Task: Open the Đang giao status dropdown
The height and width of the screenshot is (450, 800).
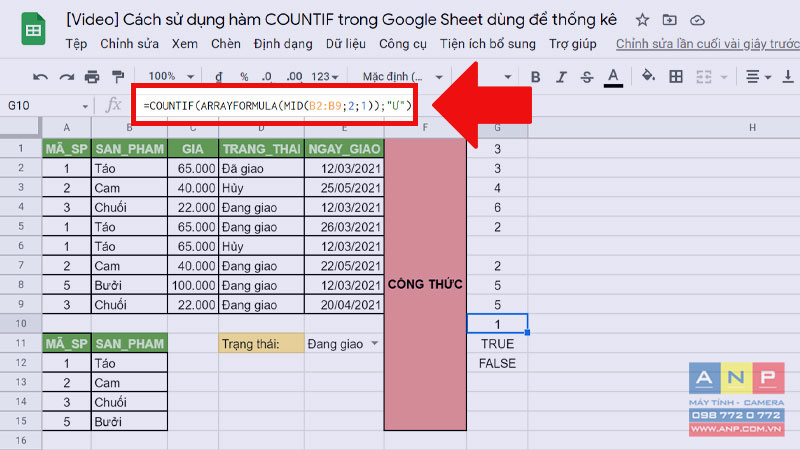Action: 374,343
